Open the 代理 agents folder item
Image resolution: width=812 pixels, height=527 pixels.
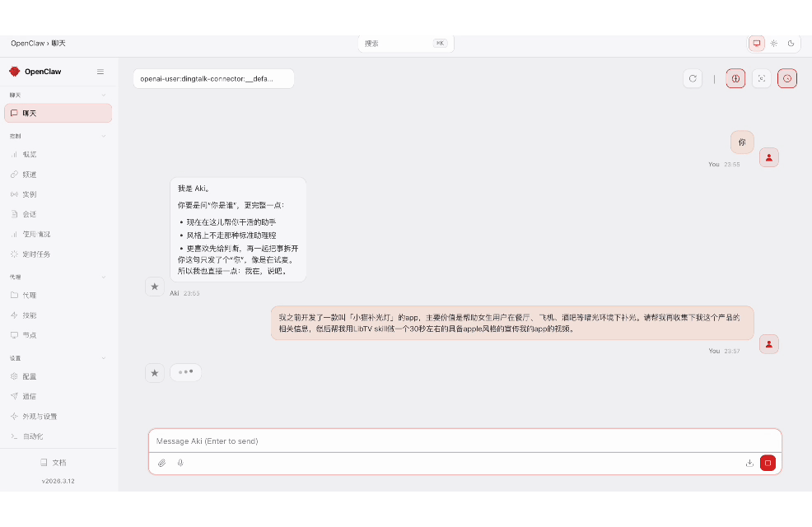(x=58, y=295)
